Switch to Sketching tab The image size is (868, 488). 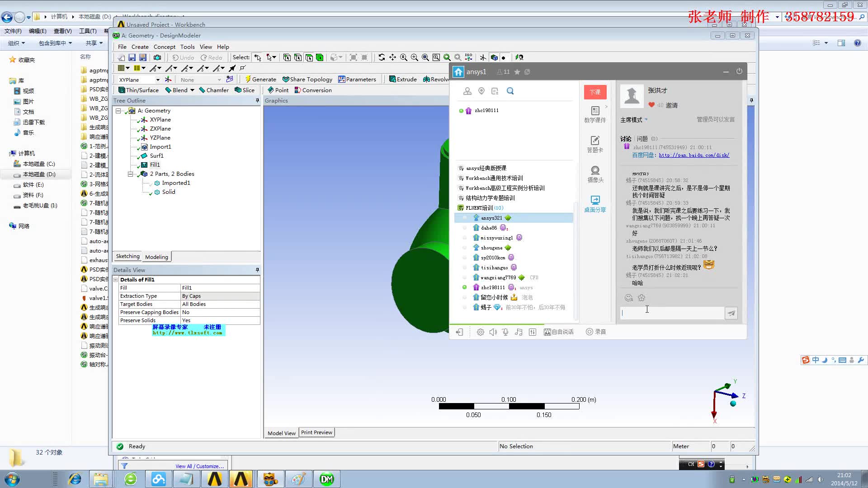(x=127, y=256)
